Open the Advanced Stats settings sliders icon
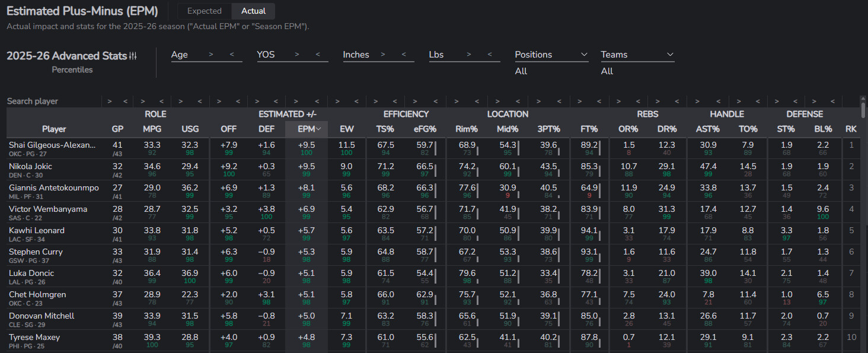 pos(133,56)
